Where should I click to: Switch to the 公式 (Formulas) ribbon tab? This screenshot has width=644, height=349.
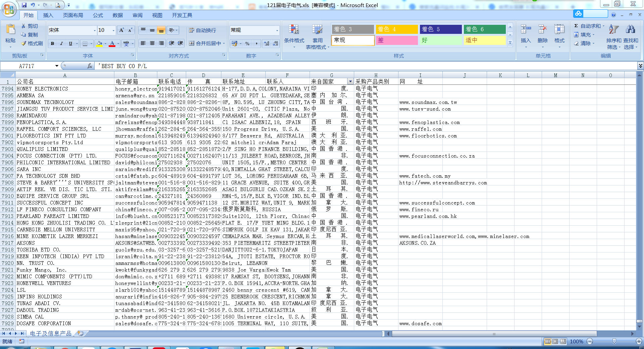(98, 15)
